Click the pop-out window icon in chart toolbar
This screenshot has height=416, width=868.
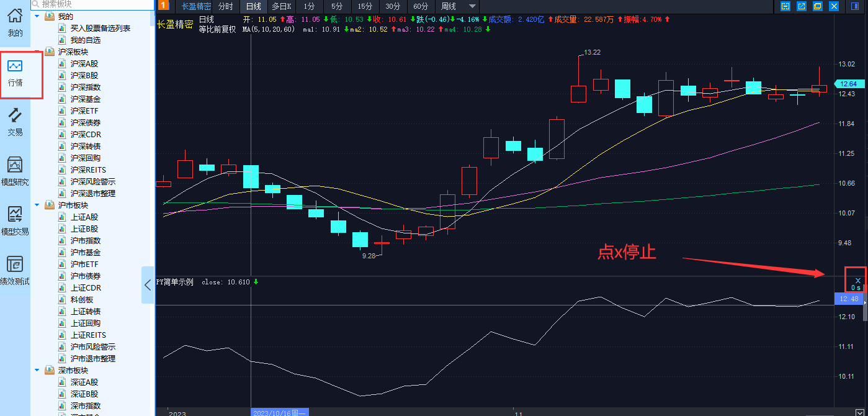(x=802, y=6)
